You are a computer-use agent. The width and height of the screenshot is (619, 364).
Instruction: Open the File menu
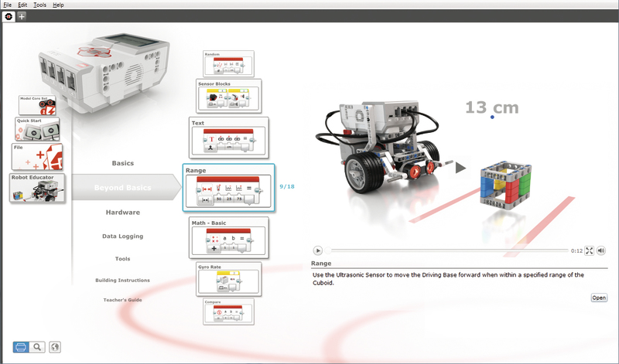(7, 5)
